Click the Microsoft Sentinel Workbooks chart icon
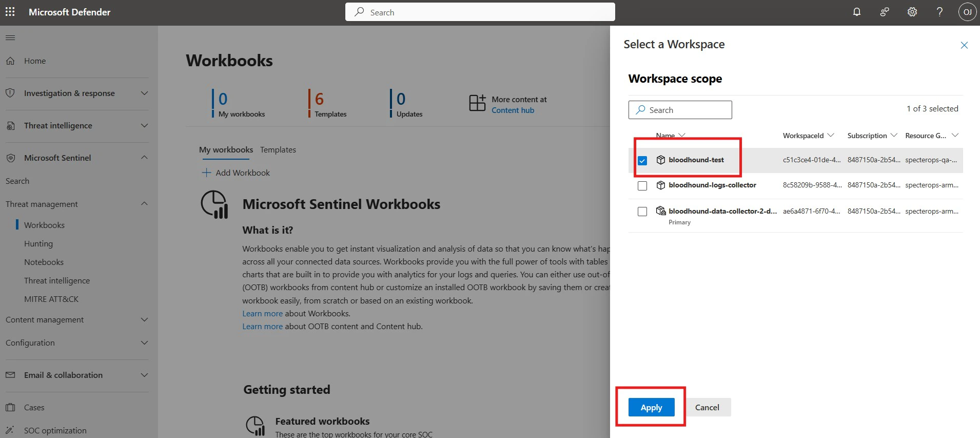The width and height of the screenshot is (980, 438). click(x=214, y=204)
